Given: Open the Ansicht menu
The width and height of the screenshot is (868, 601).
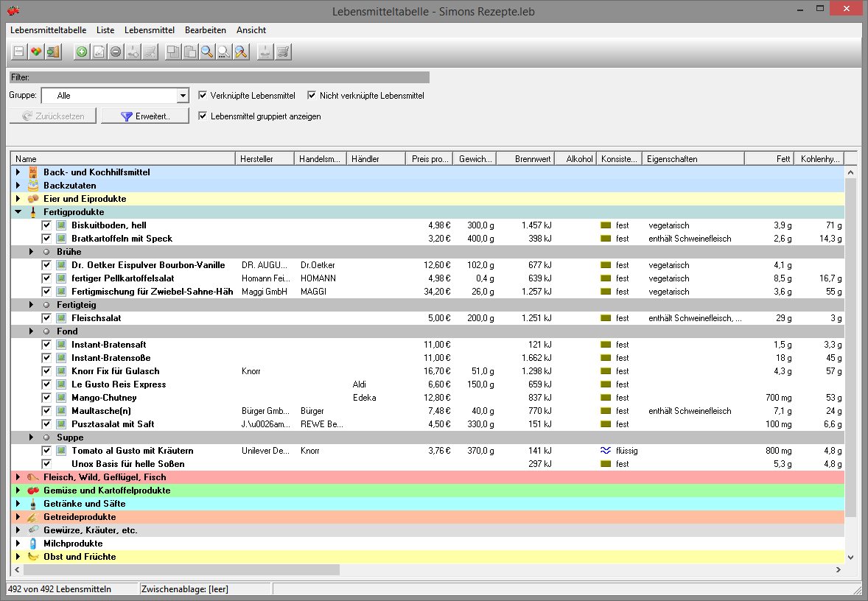Looking at the screenshot, I should (x=251, y=30).
